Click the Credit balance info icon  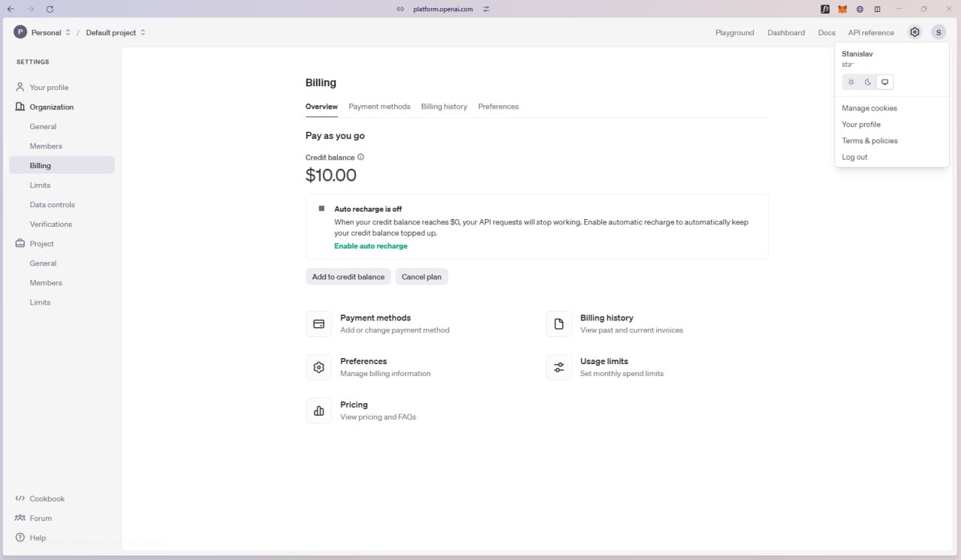(361, 158)
